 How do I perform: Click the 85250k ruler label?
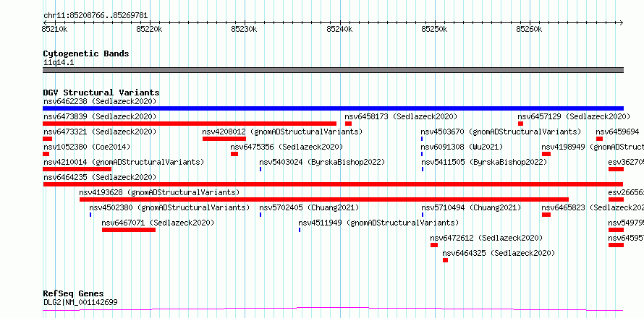[x=435, y=30]
